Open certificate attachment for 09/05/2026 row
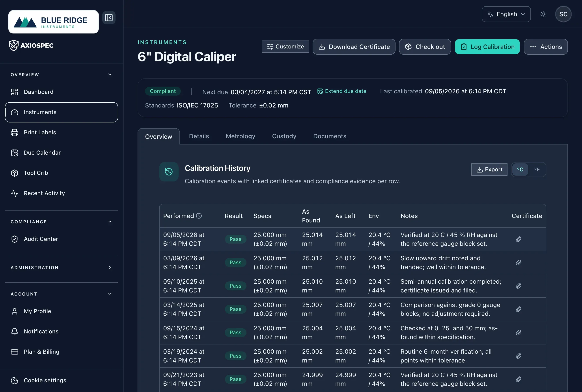This screenshot has width=582, height=392. click(x=519, y=239)
